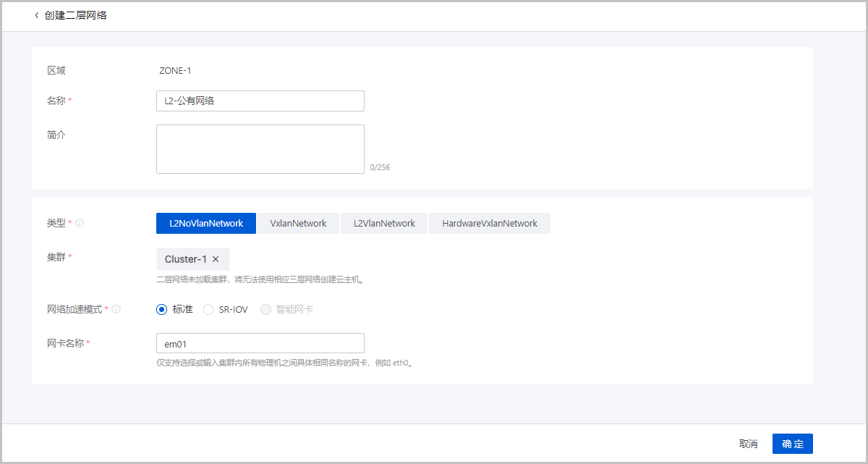Screen dimensions: 868x464
Task: Choose the HardwareVxlanNetwork type
Action: (x=490, y=223)
